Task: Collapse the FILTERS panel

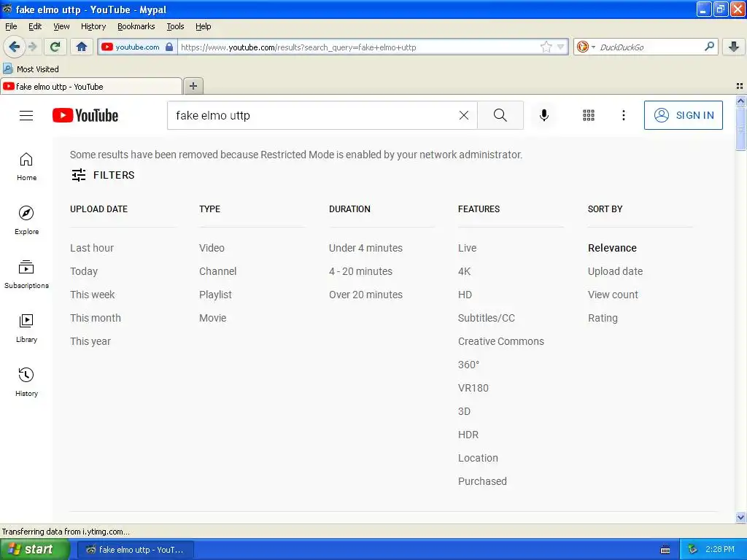Action: coord(103,175)
